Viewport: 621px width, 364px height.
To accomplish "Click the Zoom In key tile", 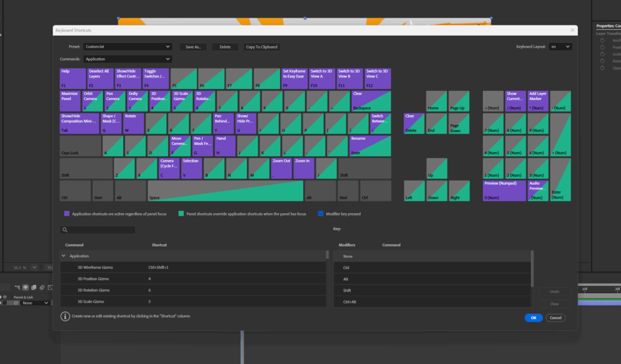I will (303, 168).
